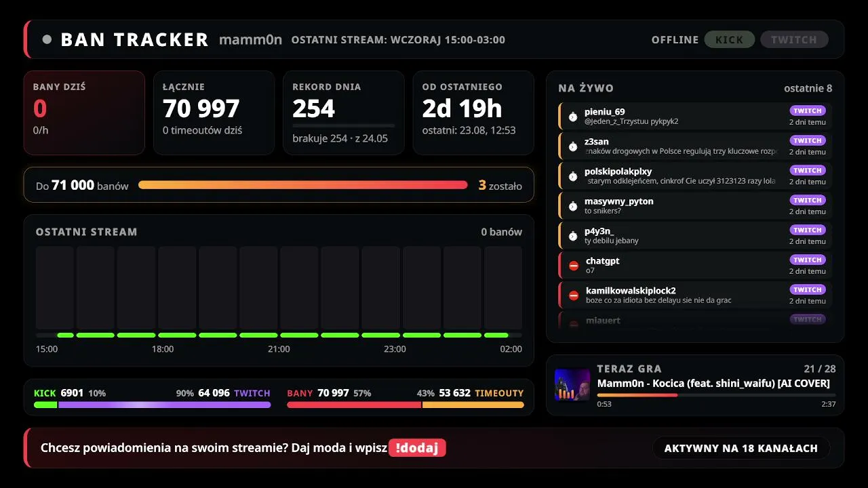Click the timeout stopwatch icon beside pieniu_69
Screen dimensions: 868x488
pos(573,117)
